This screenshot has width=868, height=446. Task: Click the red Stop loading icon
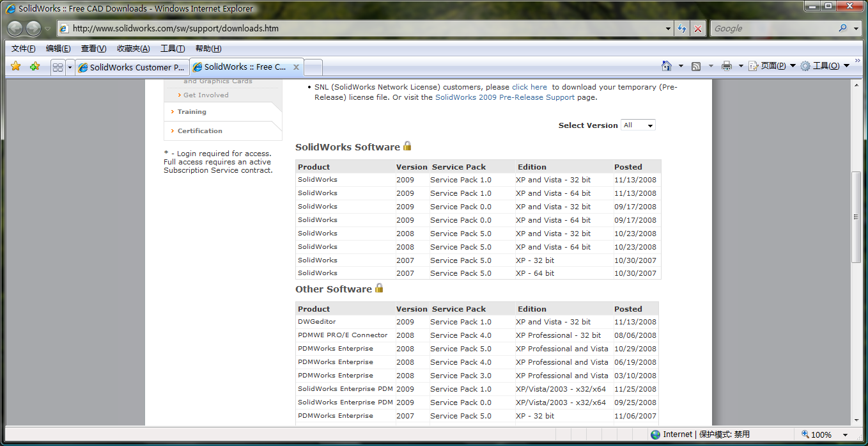pos(698,28)
